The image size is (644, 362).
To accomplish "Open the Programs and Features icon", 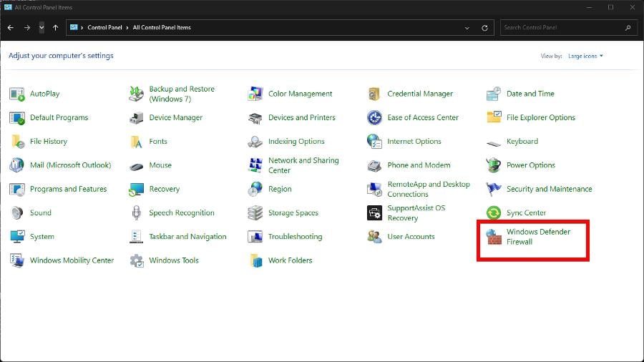I will [x=17, y=189].
